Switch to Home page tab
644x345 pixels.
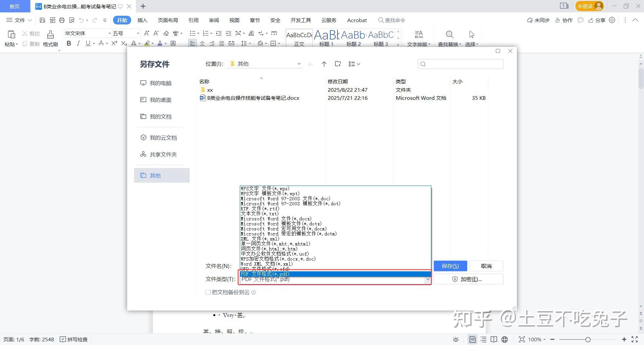pos(14,6)
